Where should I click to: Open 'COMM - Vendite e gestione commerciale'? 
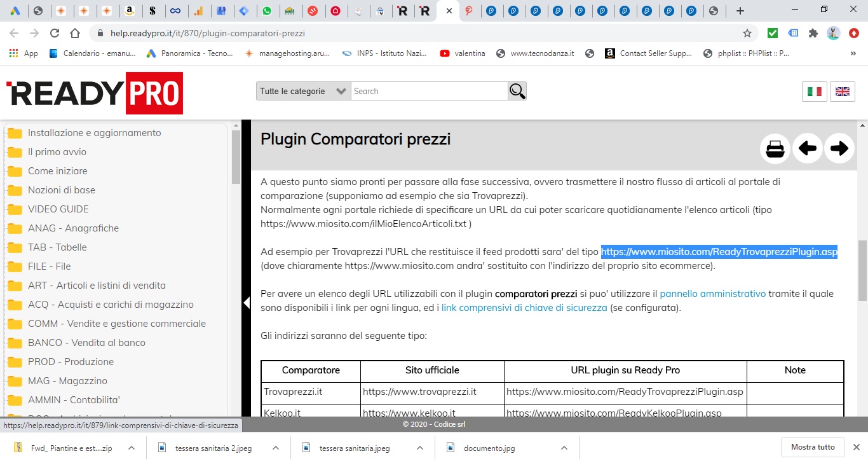pos(117,324)
